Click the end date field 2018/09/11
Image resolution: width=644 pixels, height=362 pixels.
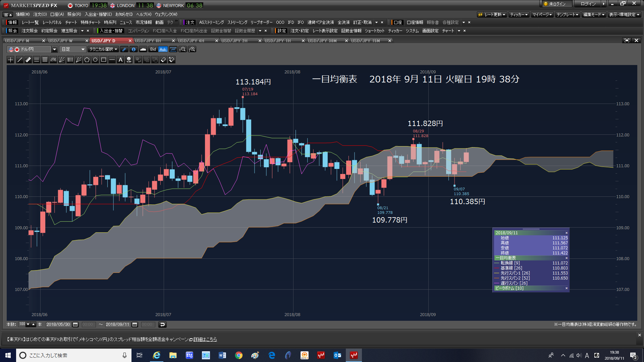(x=117, y=324)
